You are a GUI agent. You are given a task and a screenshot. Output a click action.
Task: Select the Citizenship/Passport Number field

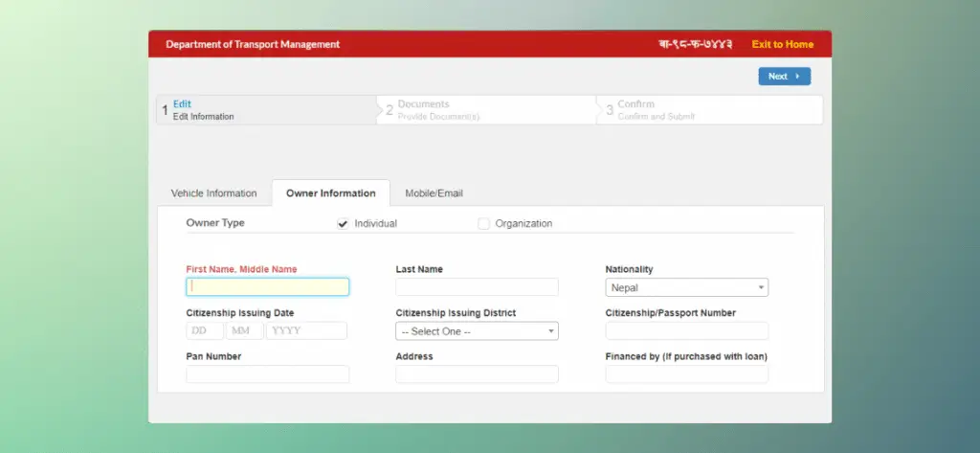686,331
